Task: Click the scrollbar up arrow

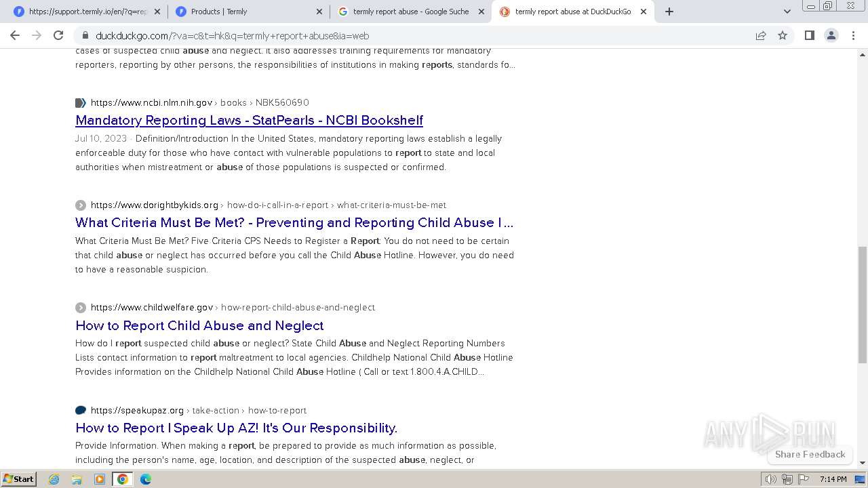Action: 863,54
